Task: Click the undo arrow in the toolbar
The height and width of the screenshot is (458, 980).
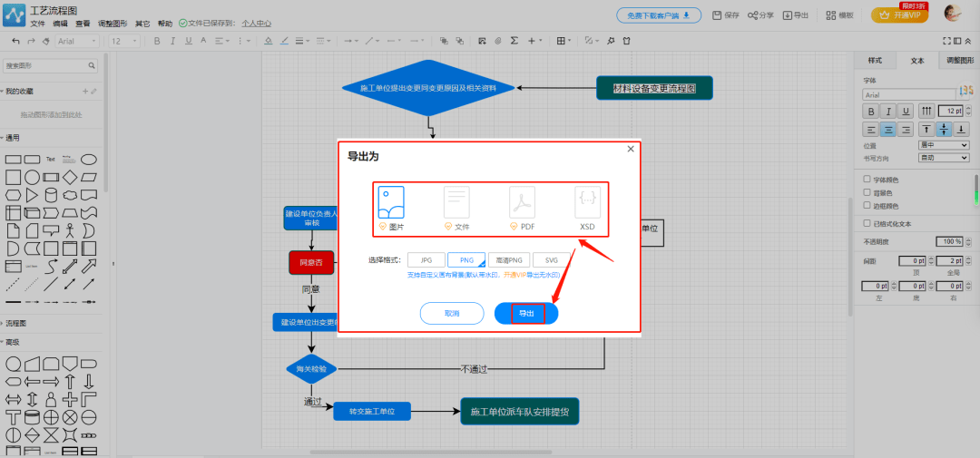Action: click(x=15, y=41)
